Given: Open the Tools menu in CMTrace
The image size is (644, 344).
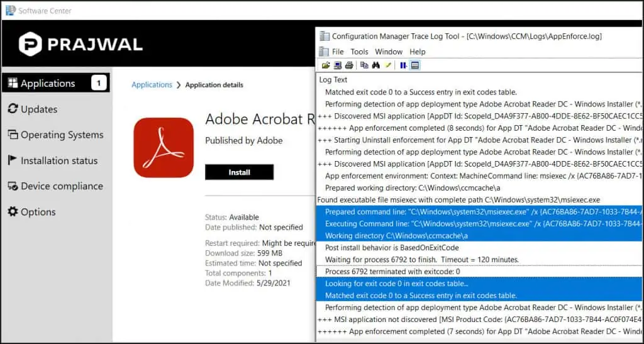Looking at the screenshot, I should [x=359, y=52].
